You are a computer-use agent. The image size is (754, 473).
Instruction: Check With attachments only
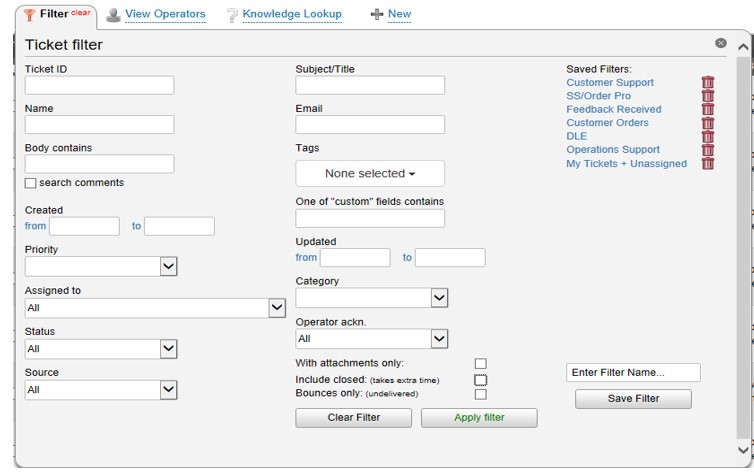480,363
